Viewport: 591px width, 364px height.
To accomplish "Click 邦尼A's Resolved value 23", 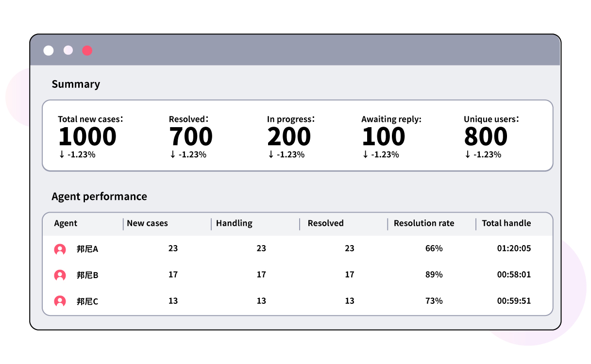I will point(350,248).
